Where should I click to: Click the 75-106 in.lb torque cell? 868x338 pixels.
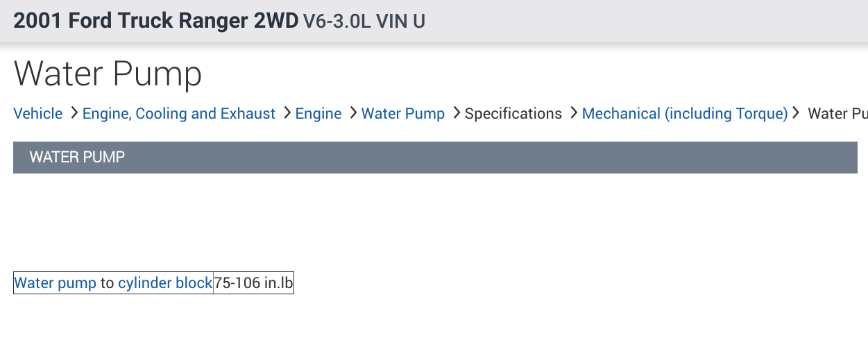coord(253,283)
